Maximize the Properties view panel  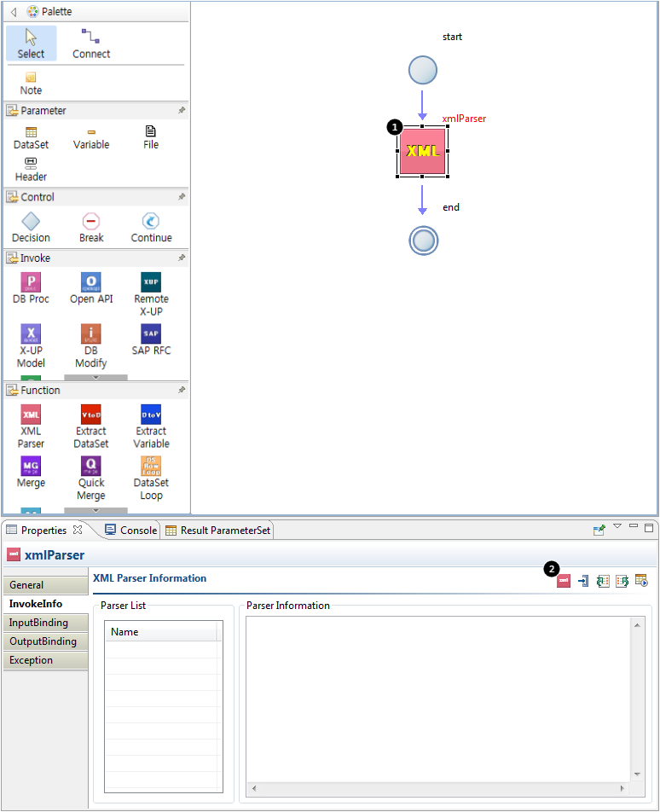[x=649, y=528]
